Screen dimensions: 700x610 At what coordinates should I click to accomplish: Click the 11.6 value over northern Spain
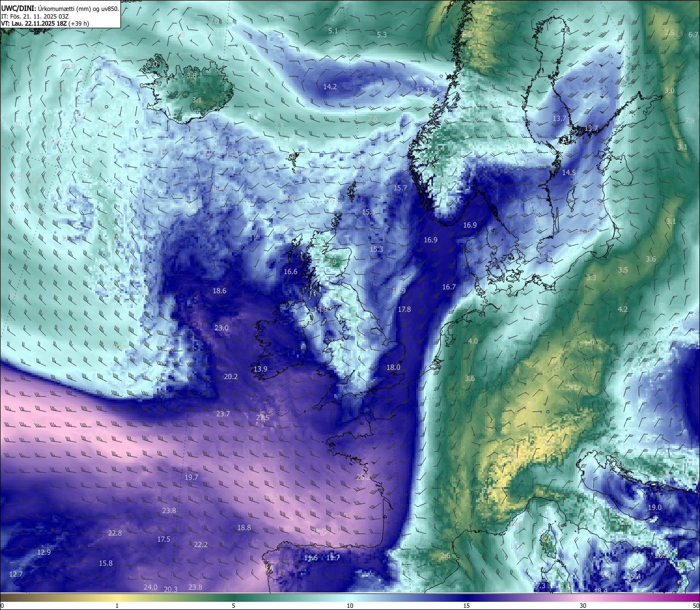311,557
